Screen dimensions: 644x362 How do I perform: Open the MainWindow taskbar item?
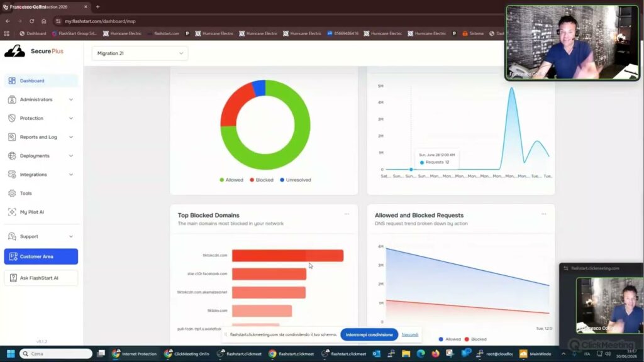pyautogui.click(x=536, y=354)
